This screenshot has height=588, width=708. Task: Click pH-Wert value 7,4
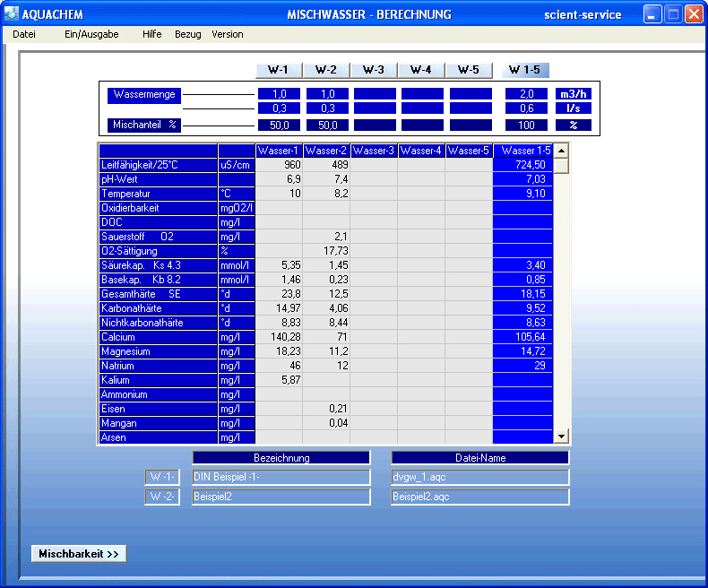pos(326,179)
